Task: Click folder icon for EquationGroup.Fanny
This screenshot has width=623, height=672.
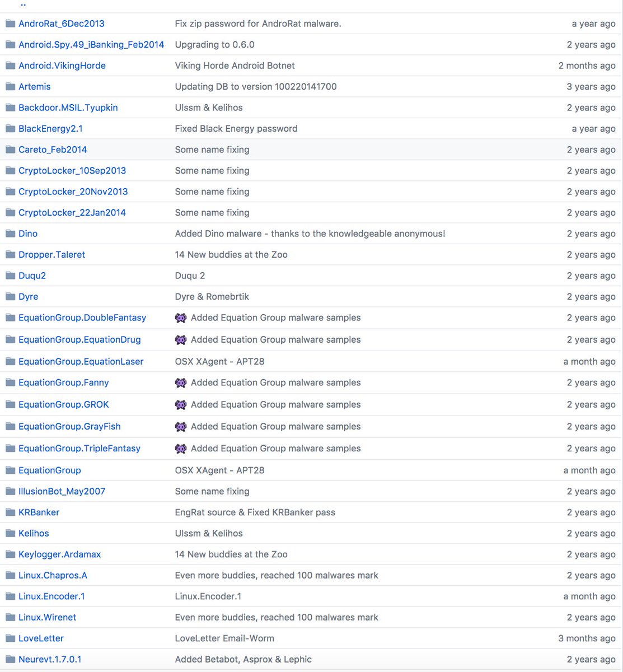Action: click(10, 382)
